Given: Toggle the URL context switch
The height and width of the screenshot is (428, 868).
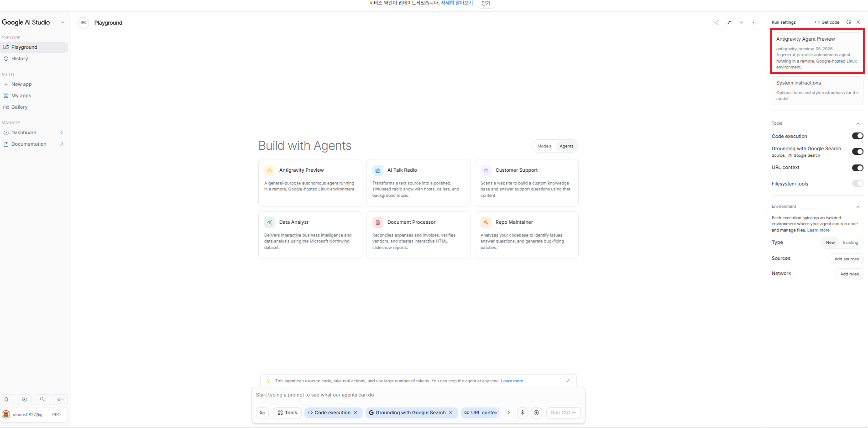Looking at the screenshot, I should tap(858, 168).
